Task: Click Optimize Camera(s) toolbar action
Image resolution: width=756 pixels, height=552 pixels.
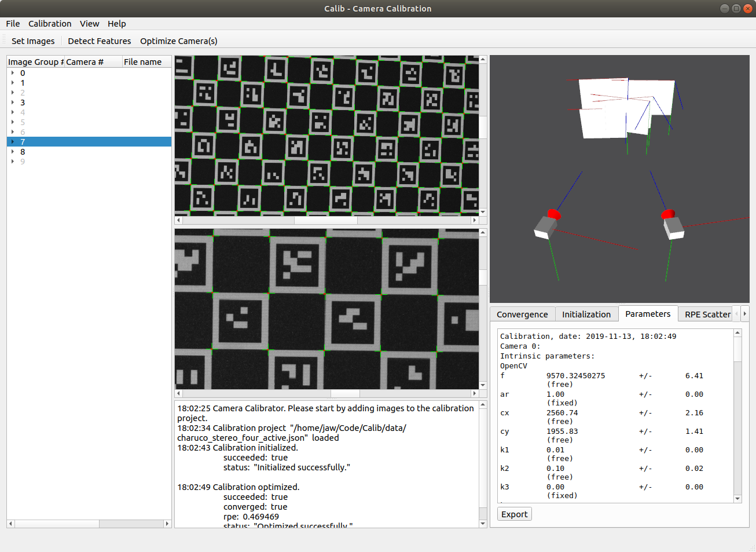Action: [178, 41]
